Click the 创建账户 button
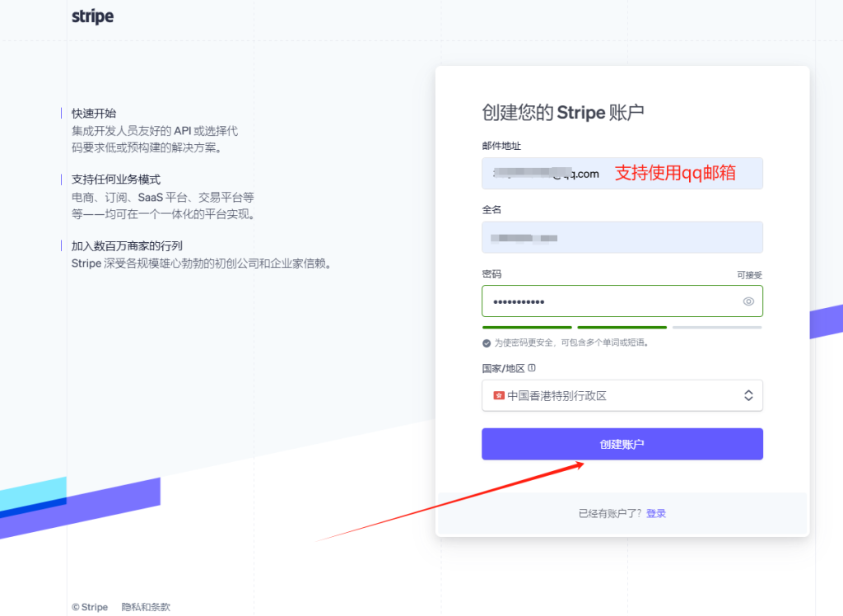Viewport: 843px width, 616px height. click(622, 444)
